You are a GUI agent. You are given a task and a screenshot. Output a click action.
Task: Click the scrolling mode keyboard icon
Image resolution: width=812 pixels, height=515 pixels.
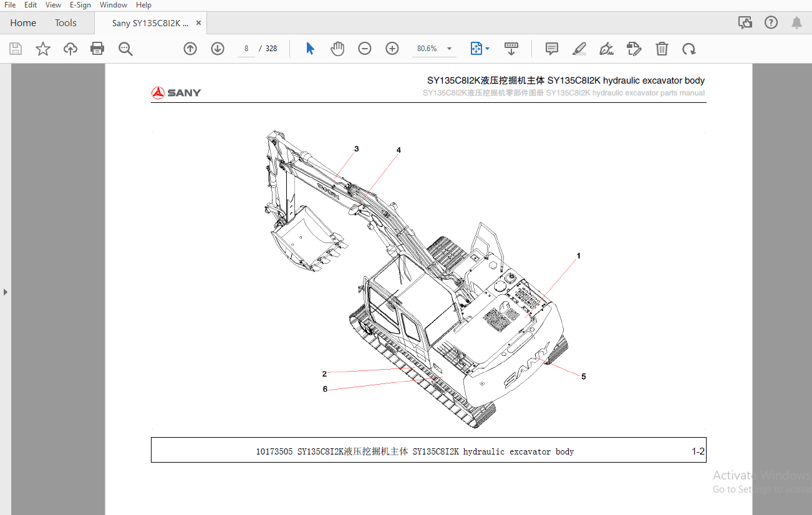pos(511,49)
